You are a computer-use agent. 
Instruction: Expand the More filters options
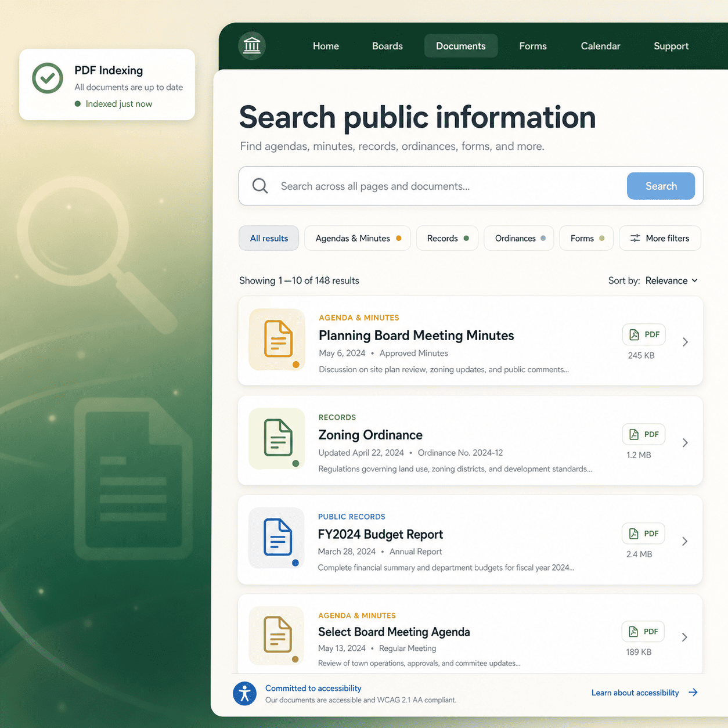click(660, 239)
